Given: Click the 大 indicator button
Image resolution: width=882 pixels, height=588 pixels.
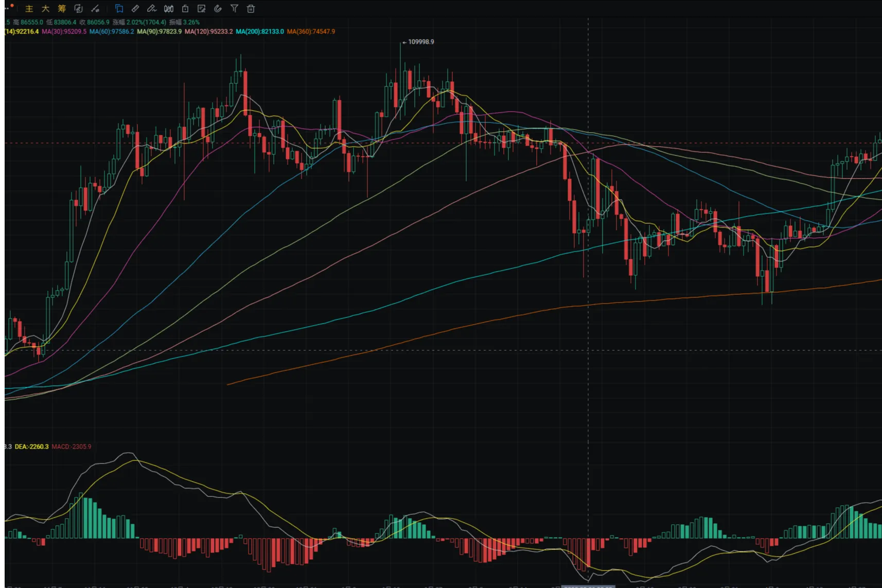Looking at the screenshot, I should [45, 9].
